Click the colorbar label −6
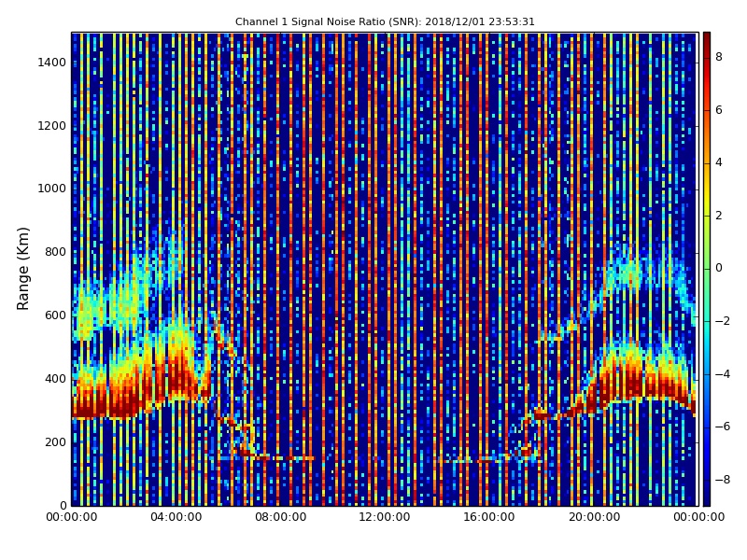 [723, 427]
